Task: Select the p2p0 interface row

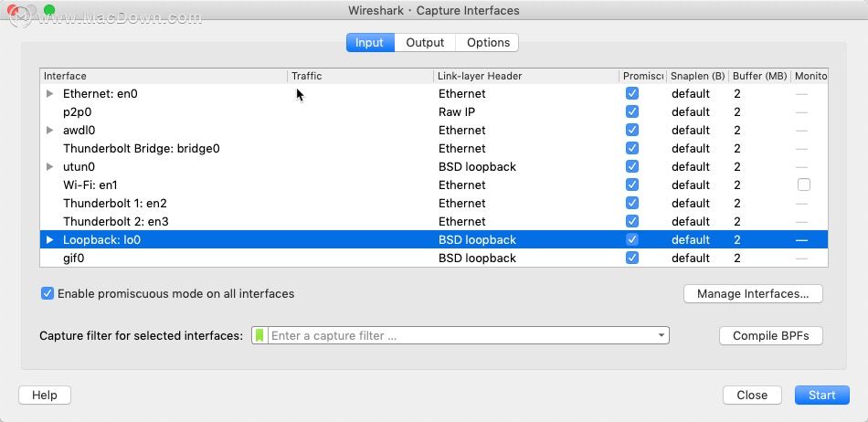Action: coord(434,111)
